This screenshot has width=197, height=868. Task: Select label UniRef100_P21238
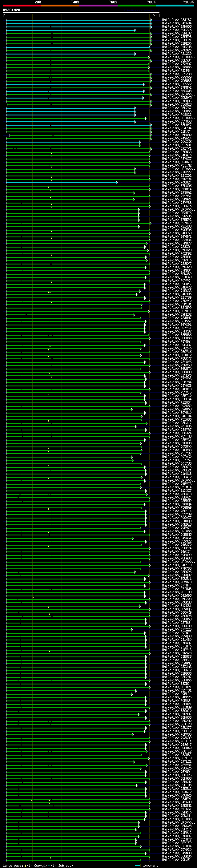coord(177,74)
